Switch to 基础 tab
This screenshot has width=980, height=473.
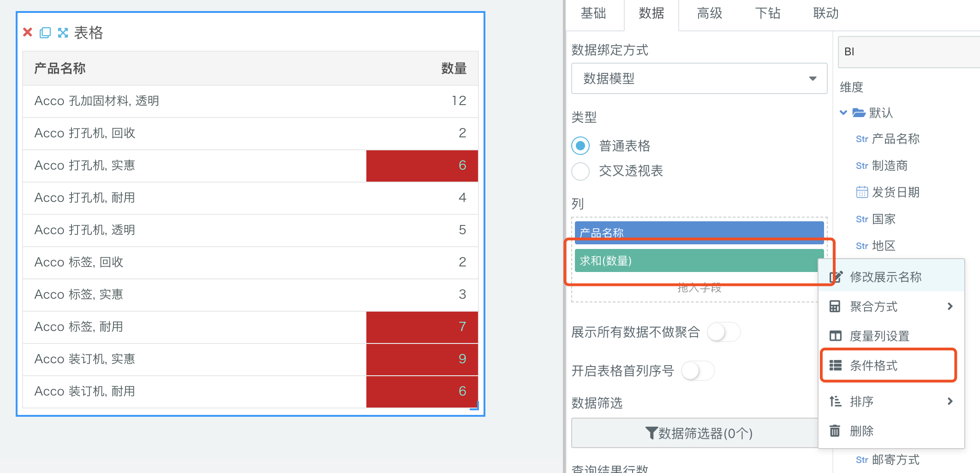pos(593,13)
